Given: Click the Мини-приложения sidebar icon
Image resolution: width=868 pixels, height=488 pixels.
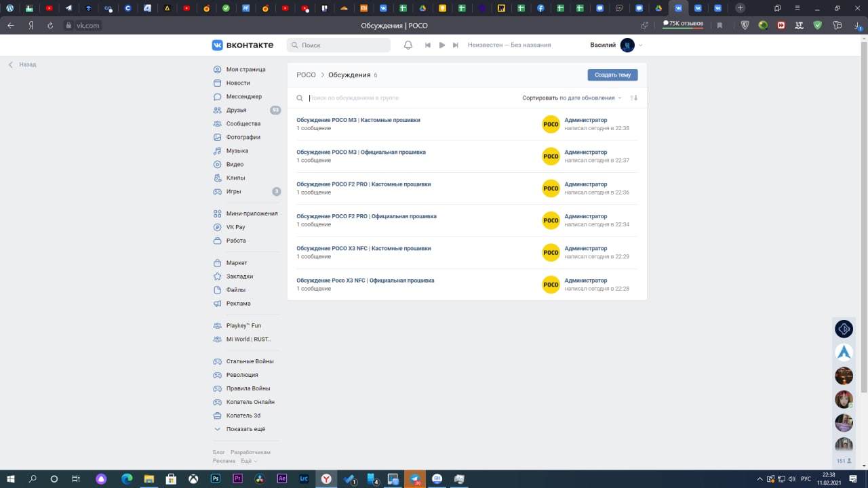Looking at the screenshot, I should coord(218,213).
